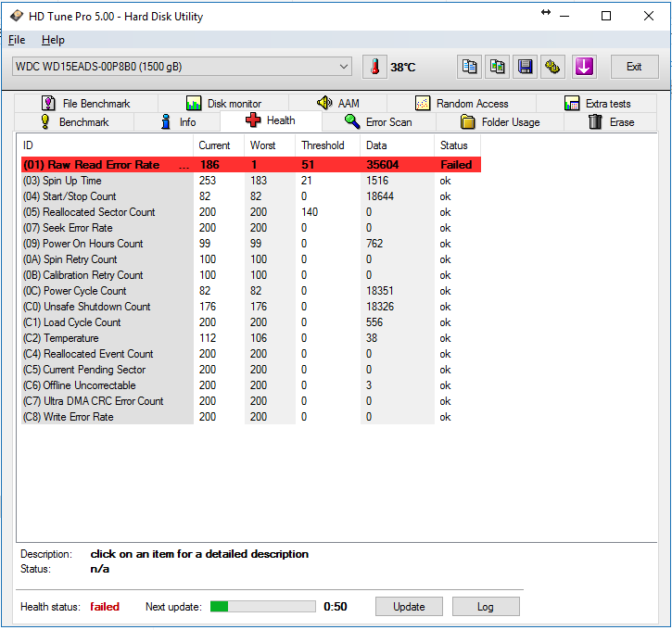Image resolution: width=672 pixels, height=630 pixels.
Task: Select the (C8) Write Error Rate row
Action: tap(251, 417)
